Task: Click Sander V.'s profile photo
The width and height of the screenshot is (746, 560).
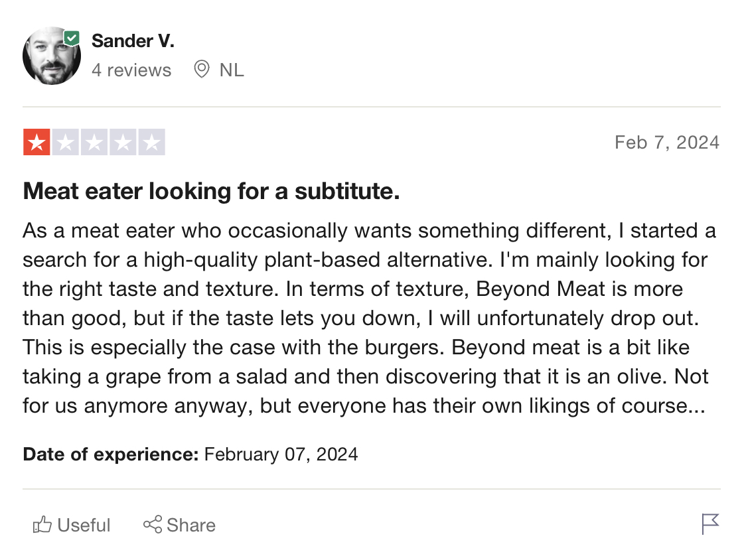Action: 51,56
